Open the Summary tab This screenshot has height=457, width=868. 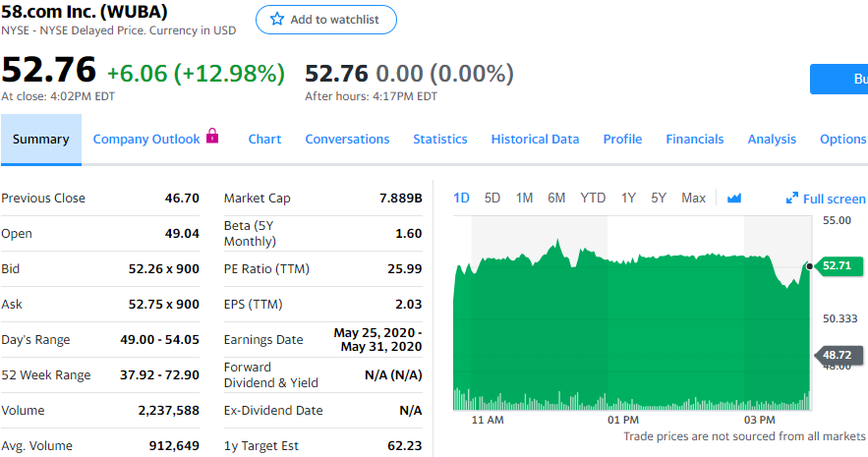(x=41, y=140)
